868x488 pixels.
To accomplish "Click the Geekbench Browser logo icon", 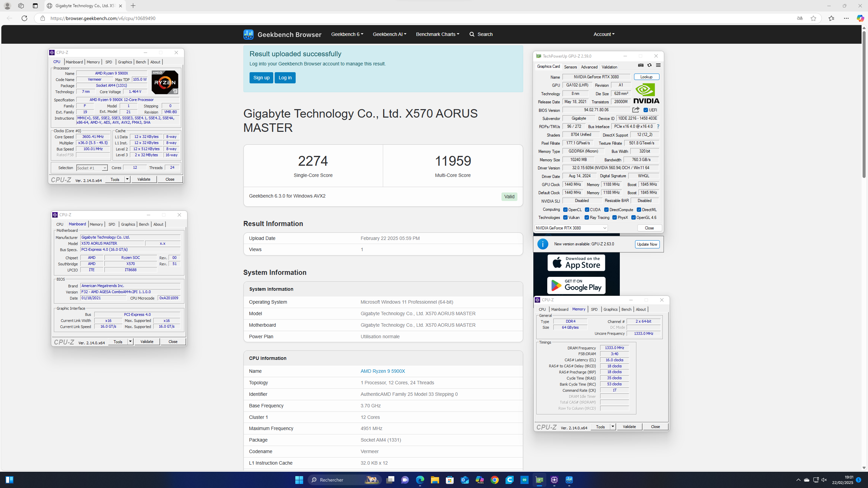I will click(248, 34).
